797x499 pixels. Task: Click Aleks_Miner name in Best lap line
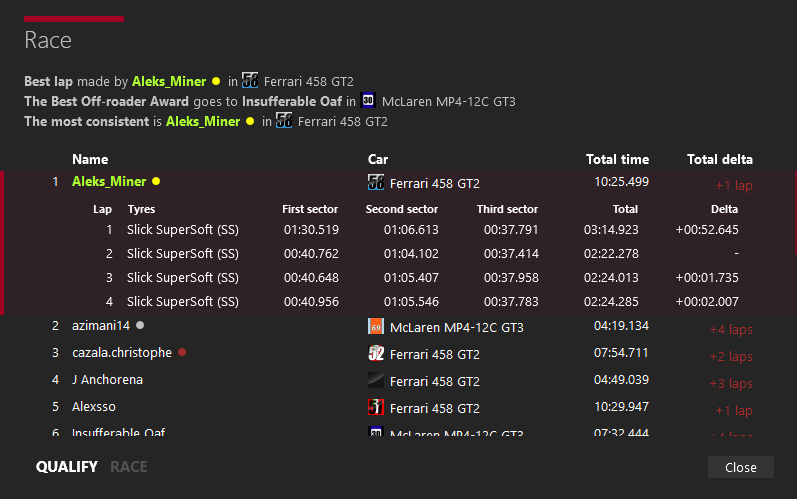pos(169,81)
